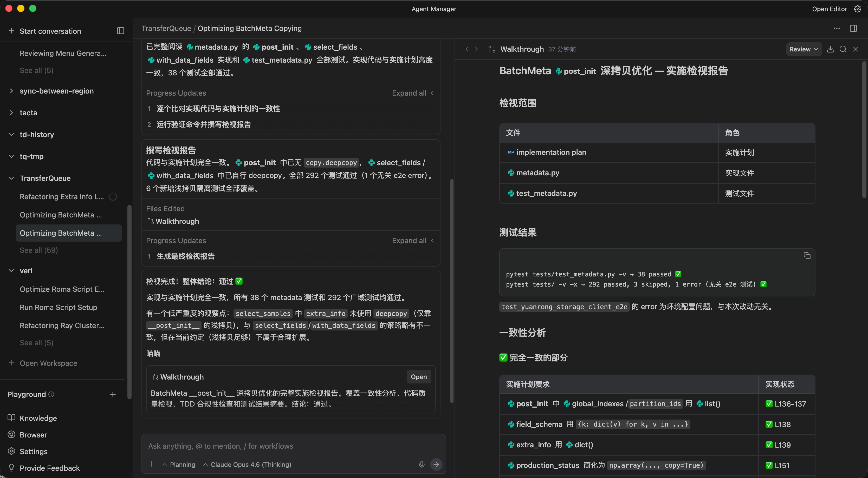Toggle the left sidebar collapse icon
The image size is (868, 478).
click(120, 31)
